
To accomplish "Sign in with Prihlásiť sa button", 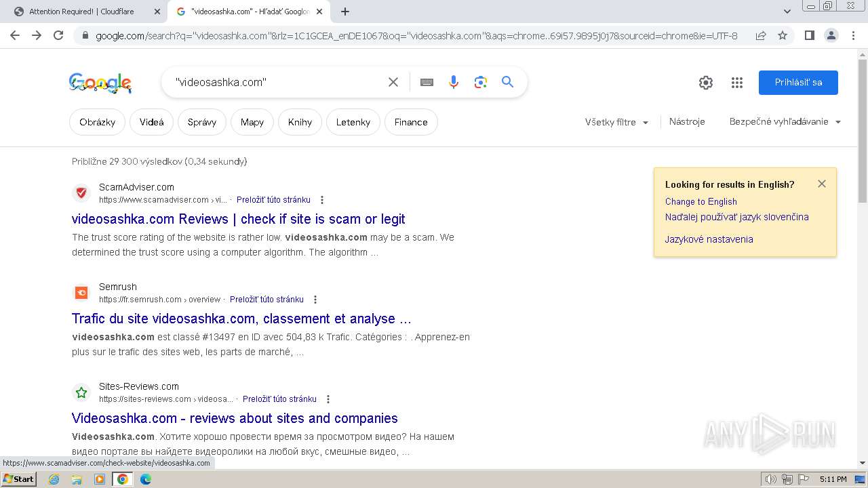I will (798, 83).
